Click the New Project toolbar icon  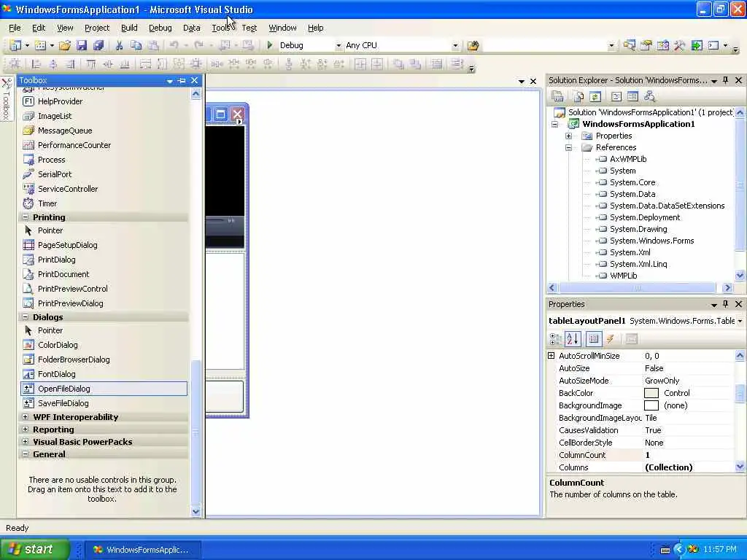click(15, 45)
